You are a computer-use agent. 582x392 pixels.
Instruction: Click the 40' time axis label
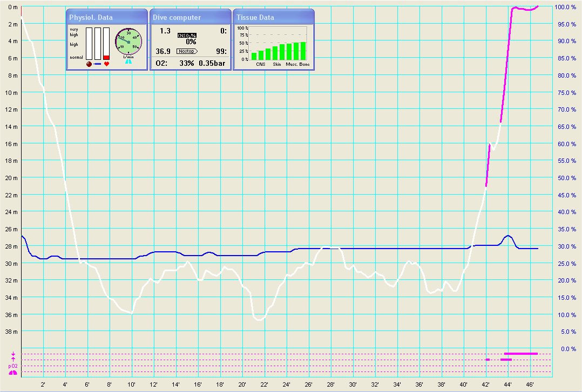click(x=464, y=384)
